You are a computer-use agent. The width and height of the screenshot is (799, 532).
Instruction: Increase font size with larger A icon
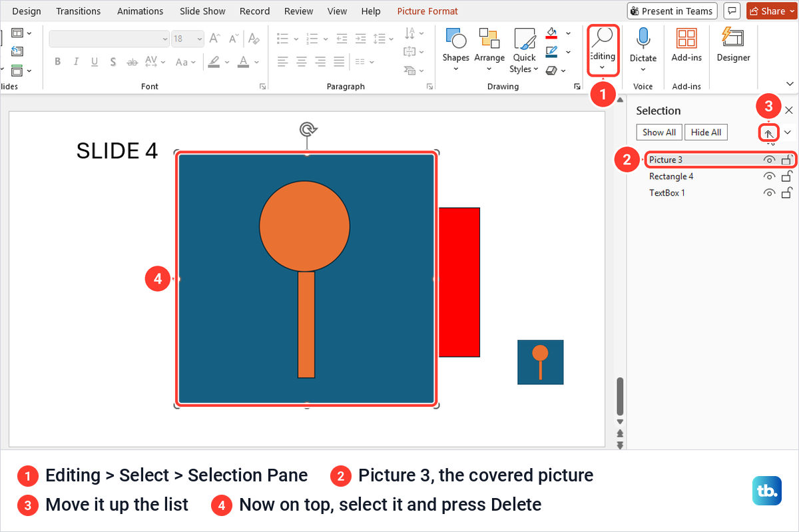pos(214,39)
